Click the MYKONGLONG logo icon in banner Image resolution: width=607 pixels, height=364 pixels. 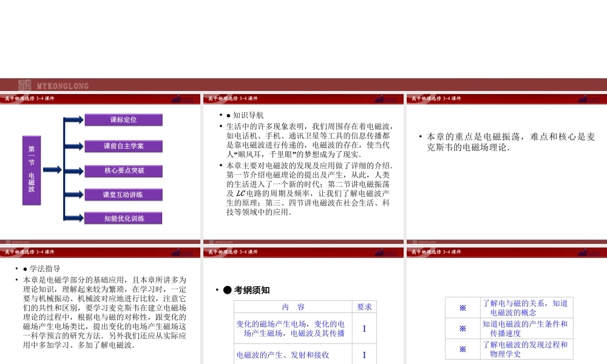tap(25, 86)
